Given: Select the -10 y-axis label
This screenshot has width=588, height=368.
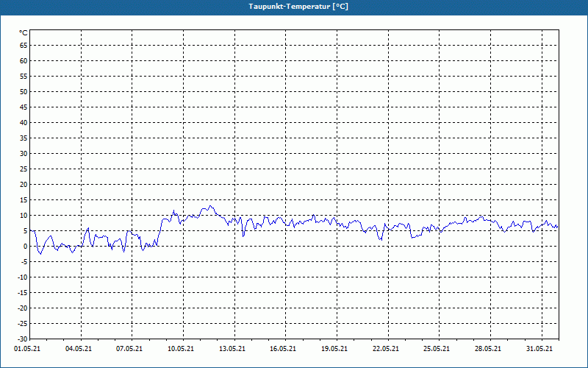Looking at the screenshot, I should point(23,277).
